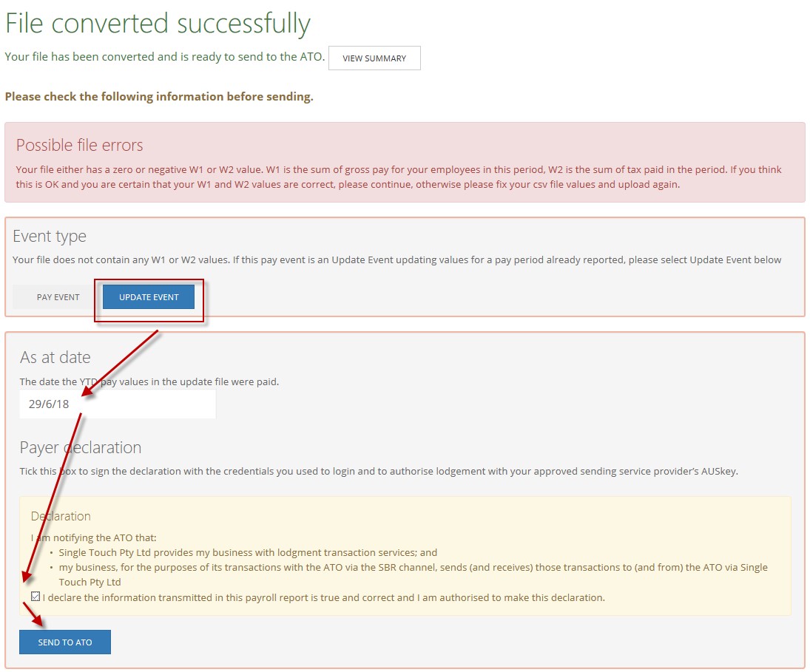Screen dimensions: 810x672
Task: Focus the As at date input field
Action: click(117, 404)
